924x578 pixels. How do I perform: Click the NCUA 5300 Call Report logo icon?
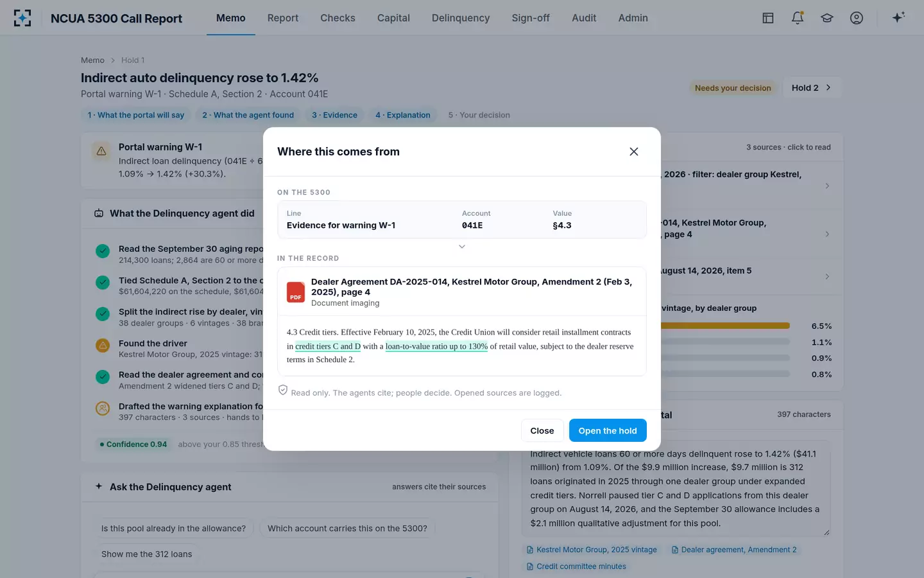tap(22, 18)
